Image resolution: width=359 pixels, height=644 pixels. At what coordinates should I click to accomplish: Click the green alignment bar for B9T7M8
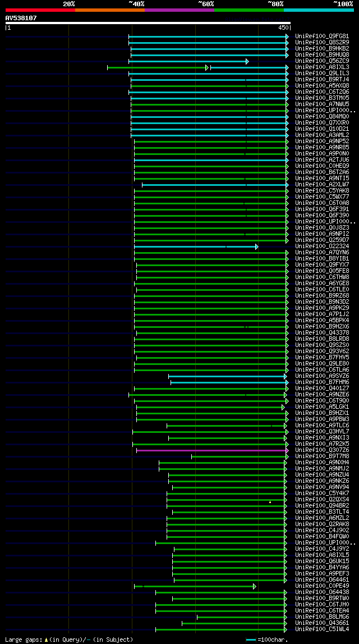pos(239,456)
